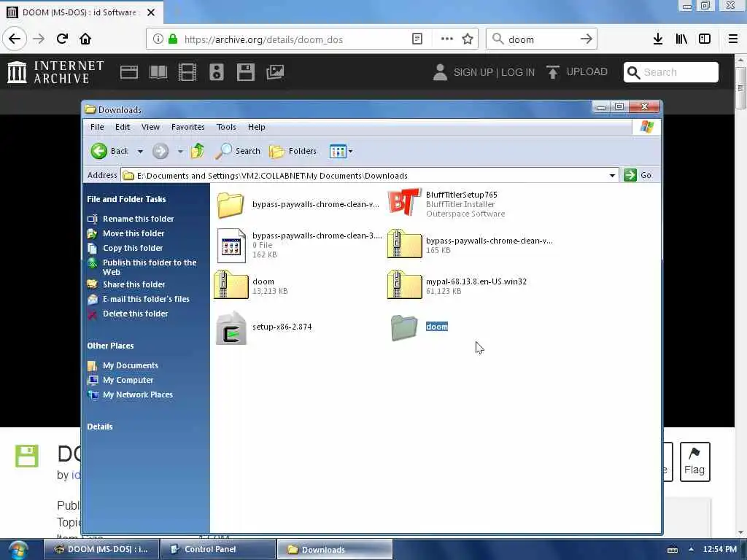Screen dimensions: 747x560
Task: Open the Internet Archive software floppy icon
Action: coord(246,72)
